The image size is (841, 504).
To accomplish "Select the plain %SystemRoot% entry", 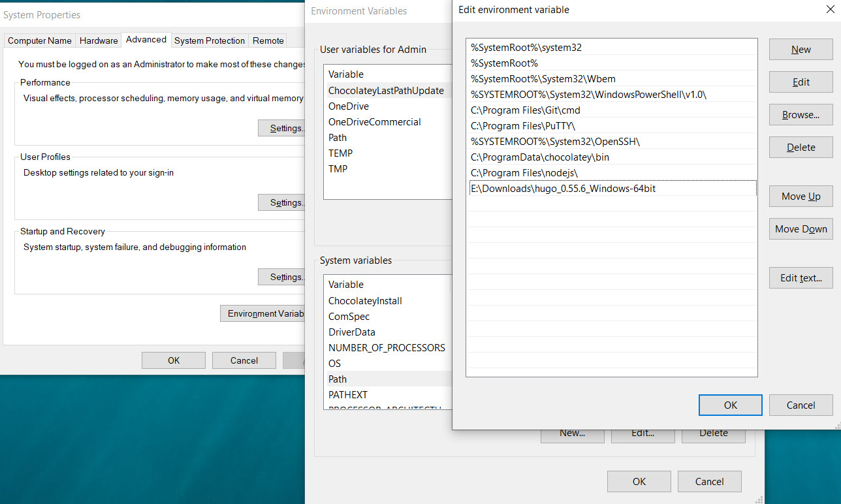I will [x=612, y=63].
